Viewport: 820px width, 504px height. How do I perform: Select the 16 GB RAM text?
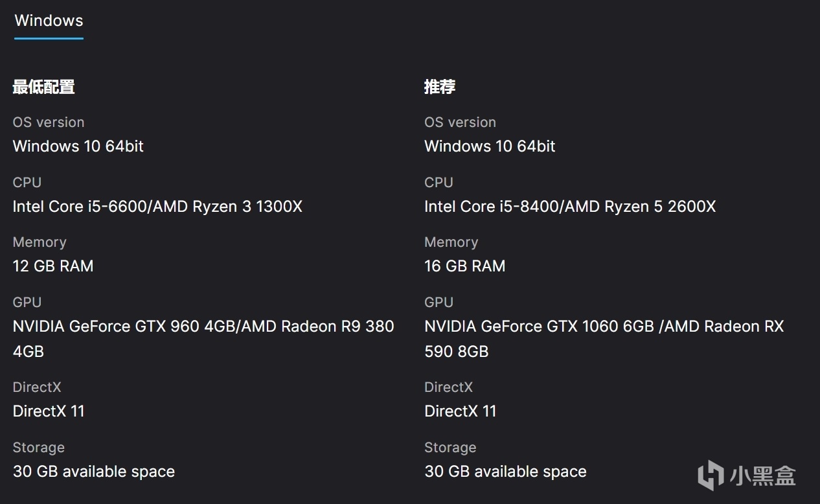465,266
